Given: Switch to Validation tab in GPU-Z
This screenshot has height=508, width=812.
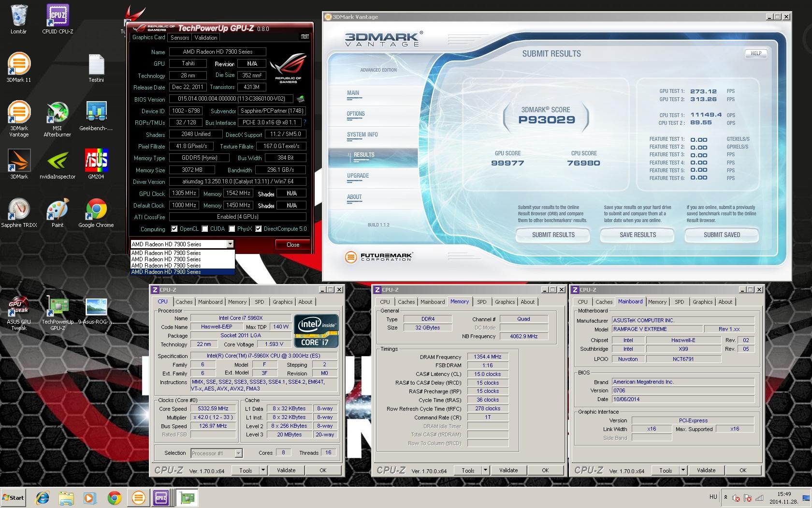Looking at the screenshot, I should tap(206, 38).
